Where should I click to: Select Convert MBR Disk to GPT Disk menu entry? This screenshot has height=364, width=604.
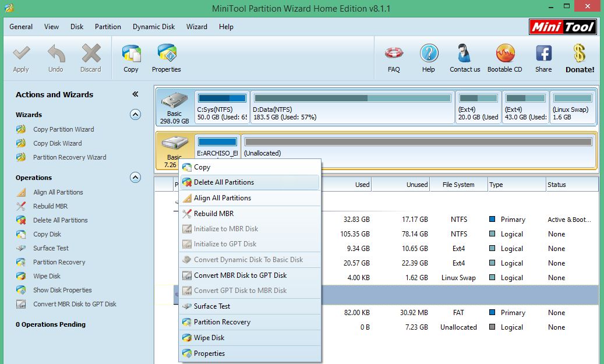(240, 275)
